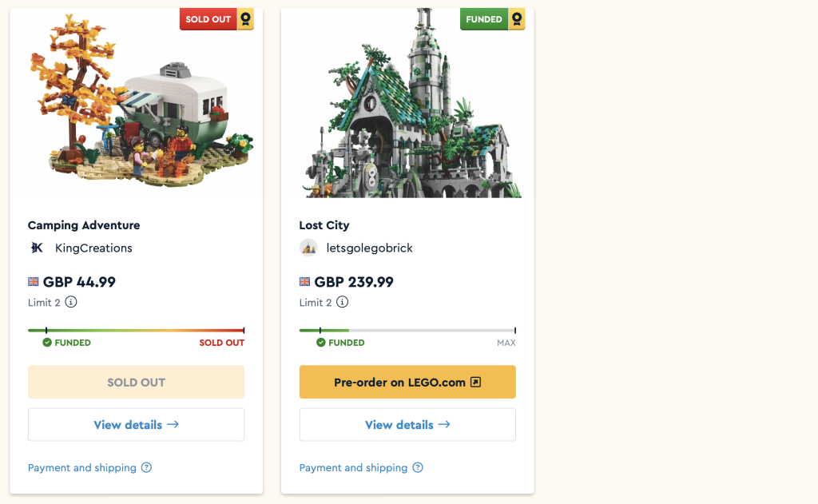Click the disabled SOLD OUT button
Viewport: 818px width, 504px height.
click(136, 383)
